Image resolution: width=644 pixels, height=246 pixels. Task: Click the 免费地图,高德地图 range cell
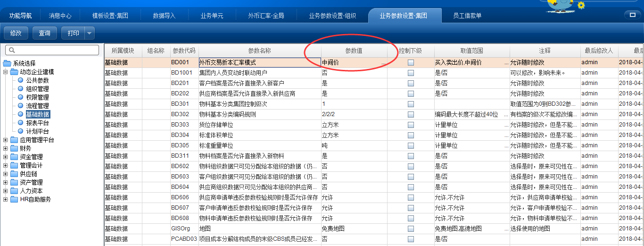(472, 229)
